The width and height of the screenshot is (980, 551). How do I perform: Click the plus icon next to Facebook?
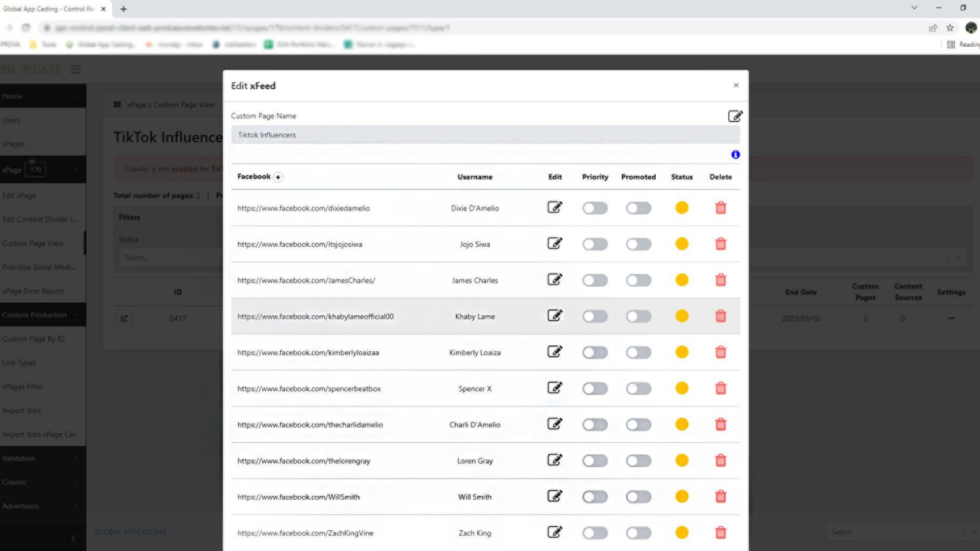278,177
